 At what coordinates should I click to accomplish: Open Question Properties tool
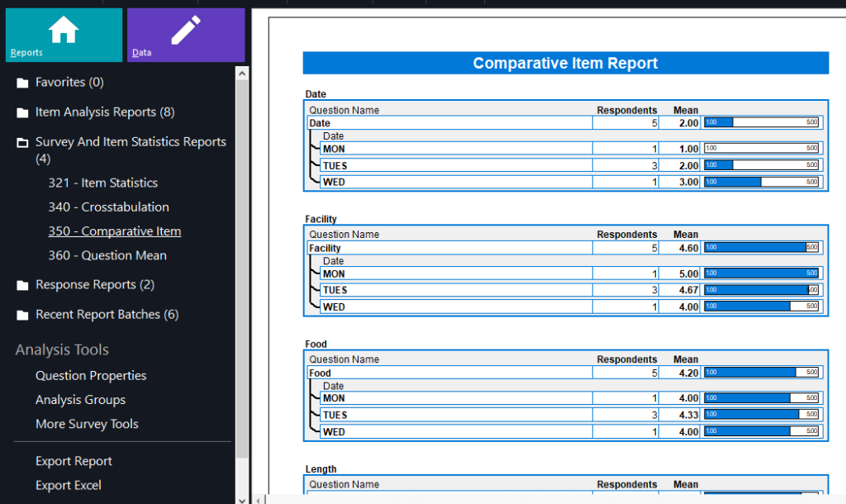click(x=91, y=376)
